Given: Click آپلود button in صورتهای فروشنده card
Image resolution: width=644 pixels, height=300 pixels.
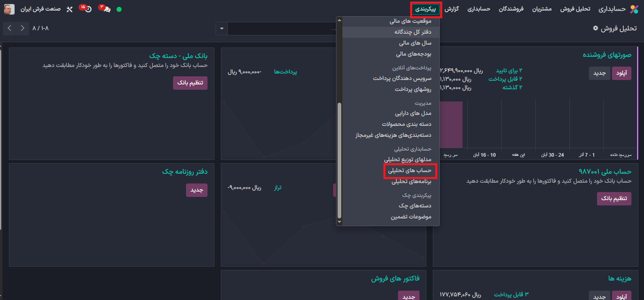Looking at the screenshot, I should 621,73.
